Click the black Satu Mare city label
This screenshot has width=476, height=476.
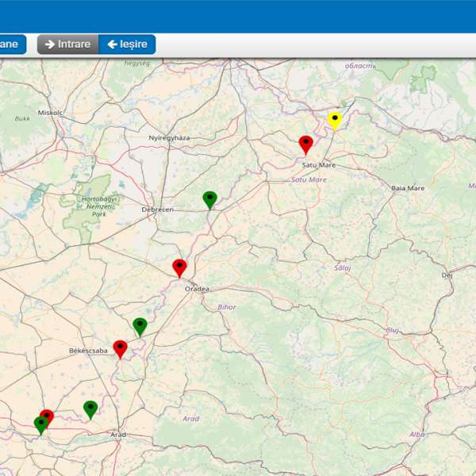(x=319, y=165)
